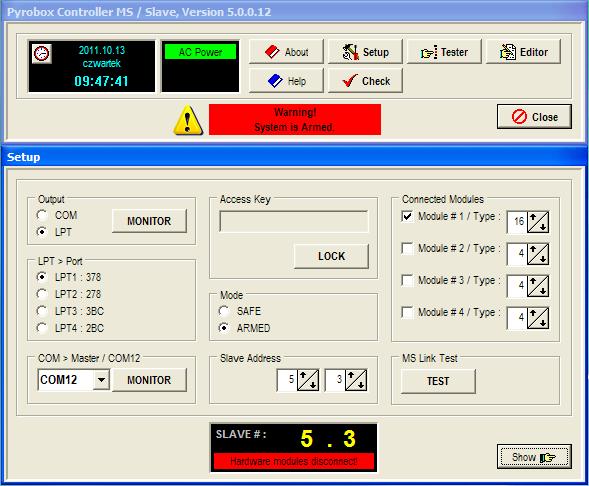Open the Setup panel button
Image resolution: width=589 pixels, height=486 pixels.
pyautogui.click(x=365, y=52)
